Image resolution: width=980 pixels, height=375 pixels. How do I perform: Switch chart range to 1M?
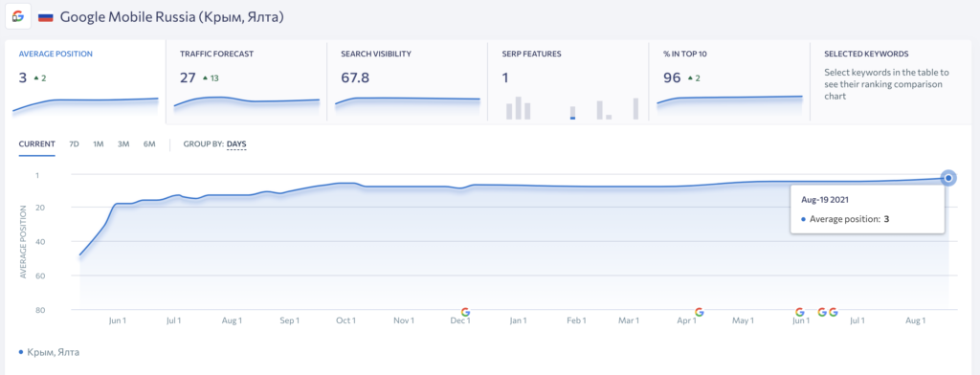99,144
